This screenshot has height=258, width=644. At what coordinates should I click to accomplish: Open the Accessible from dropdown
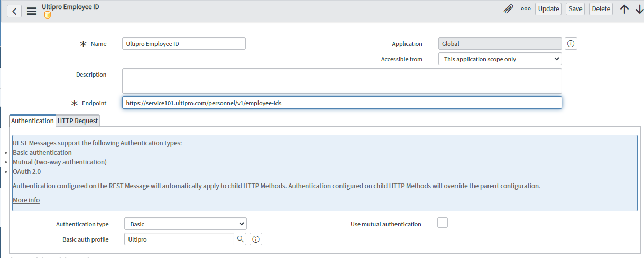pyautogui.click(x=500, y=59)
